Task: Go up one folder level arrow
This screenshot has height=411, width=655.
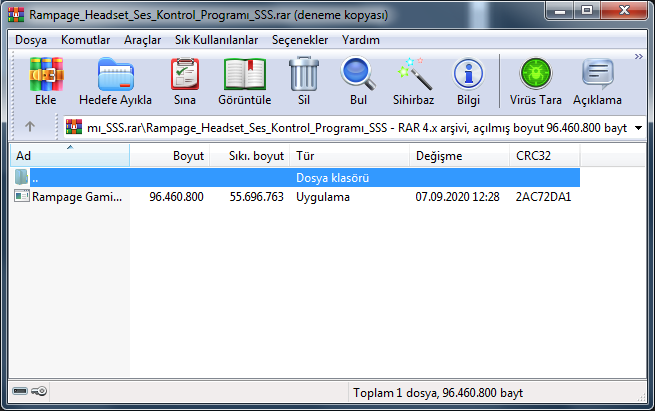Action: pos(30,126)
